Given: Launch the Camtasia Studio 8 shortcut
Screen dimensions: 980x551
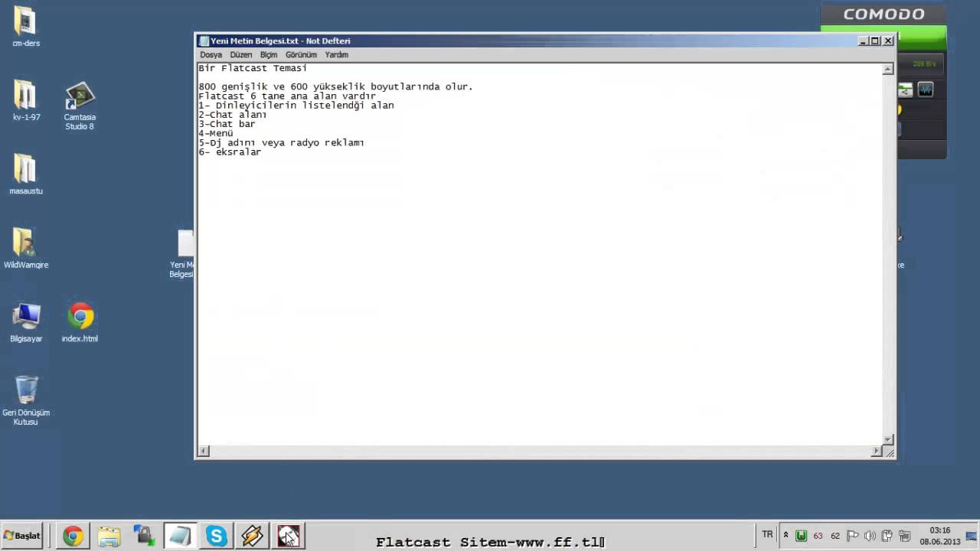Looking at the screenshot, I should (80, 106).
